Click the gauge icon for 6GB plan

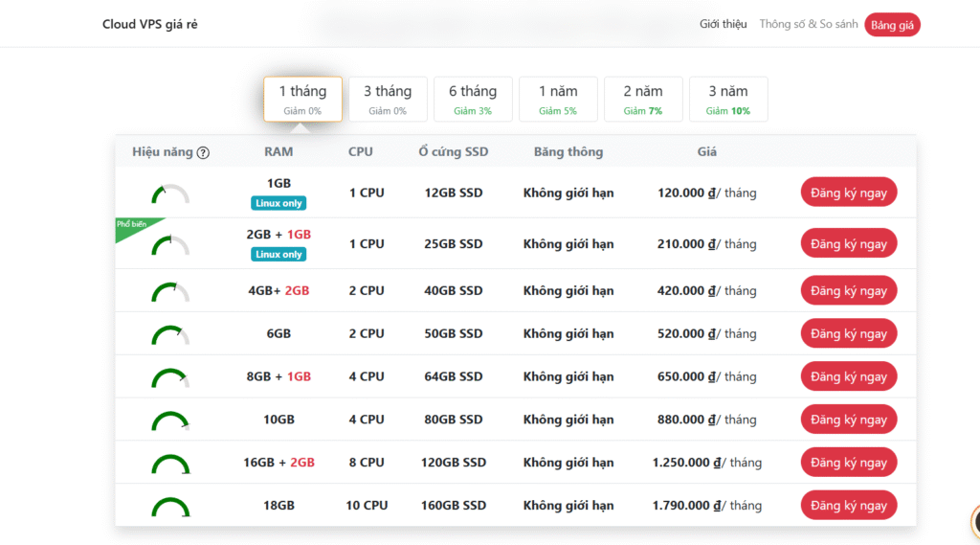pos(170,335)
